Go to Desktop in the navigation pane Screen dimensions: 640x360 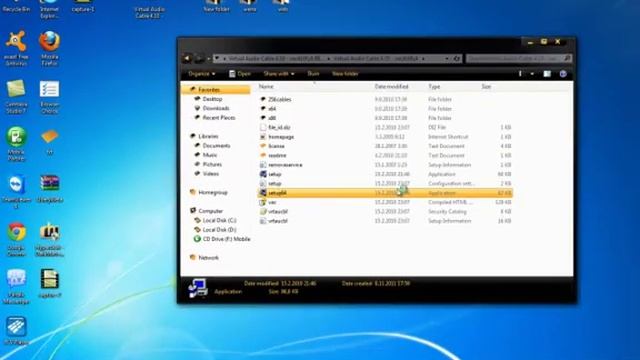click(212, 99)
